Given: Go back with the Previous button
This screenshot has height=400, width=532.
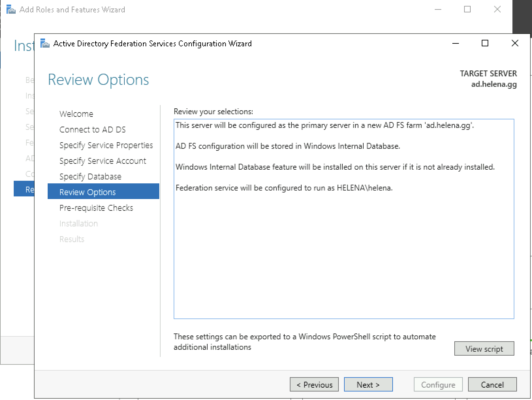Looking at the screenshot, I should (x=314, y=385).
